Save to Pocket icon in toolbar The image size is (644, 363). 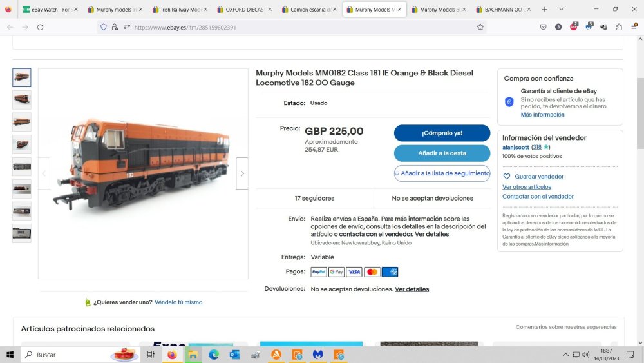coord(544,27)
